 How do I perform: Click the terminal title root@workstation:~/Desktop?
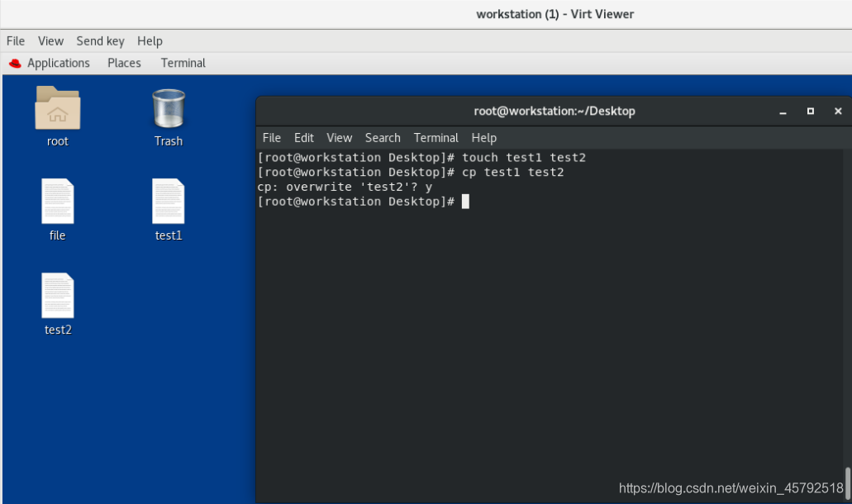click(555, 112)
